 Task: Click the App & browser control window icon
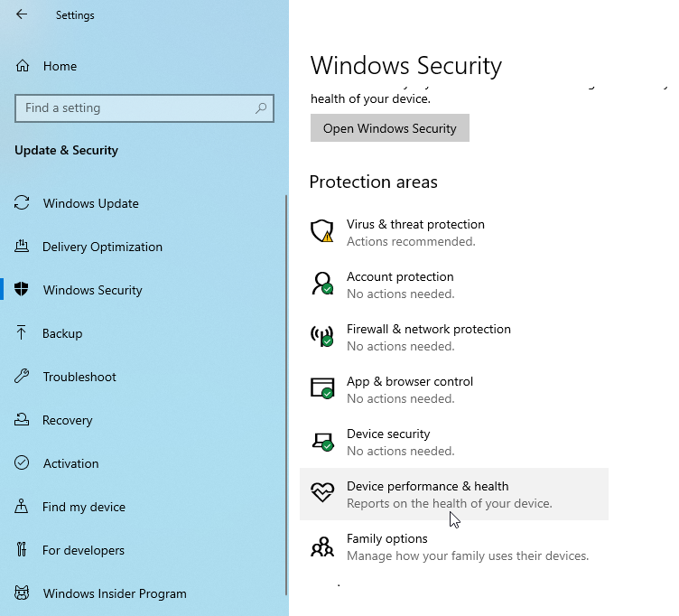[322, 388]
